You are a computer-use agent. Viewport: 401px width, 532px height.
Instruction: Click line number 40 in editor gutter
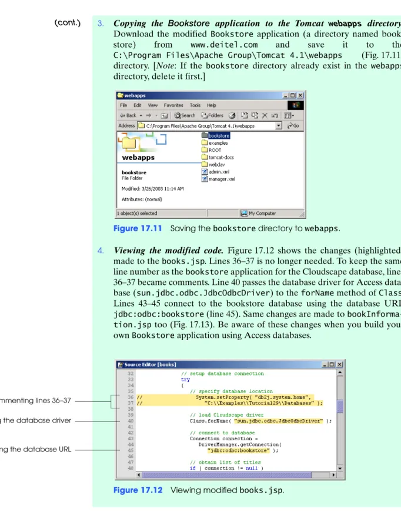[131, 421]
